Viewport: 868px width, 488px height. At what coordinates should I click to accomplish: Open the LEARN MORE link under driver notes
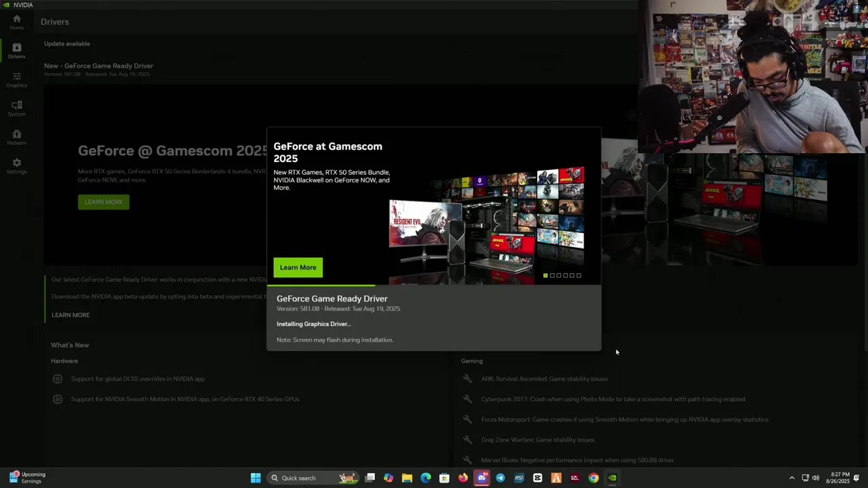71,315
